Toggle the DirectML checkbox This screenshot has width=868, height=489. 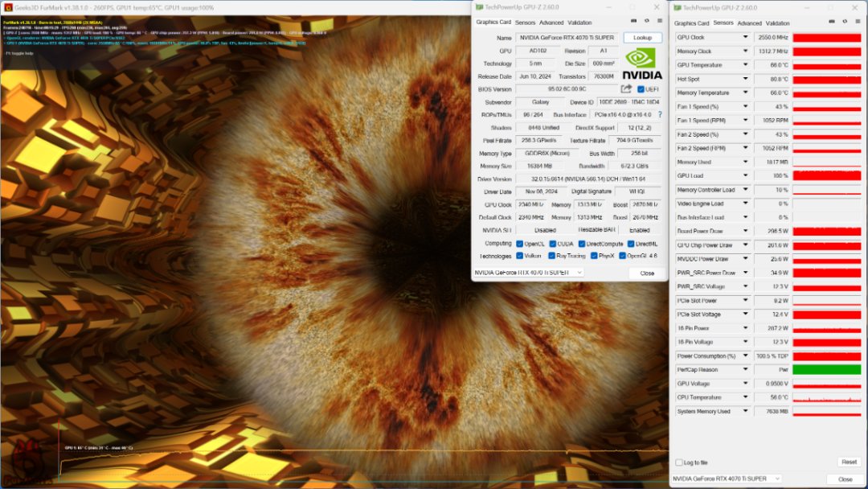point(631,244)
